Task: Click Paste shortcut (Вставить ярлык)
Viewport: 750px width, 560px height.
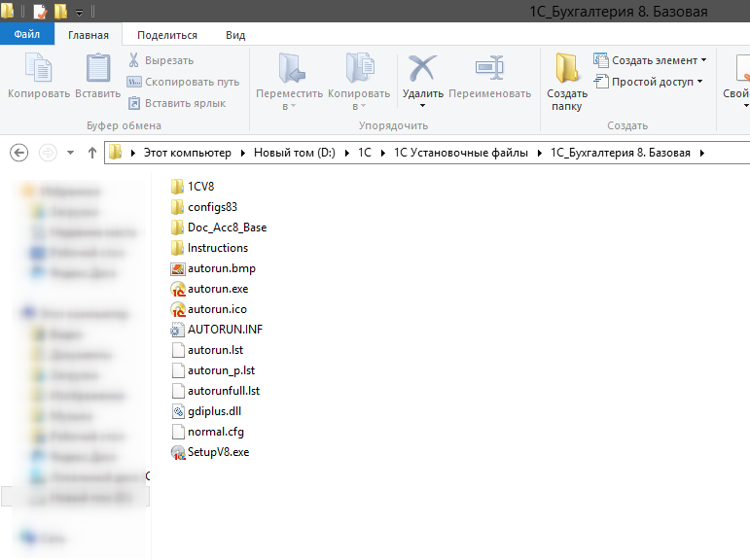Action: tap(176, 103)
